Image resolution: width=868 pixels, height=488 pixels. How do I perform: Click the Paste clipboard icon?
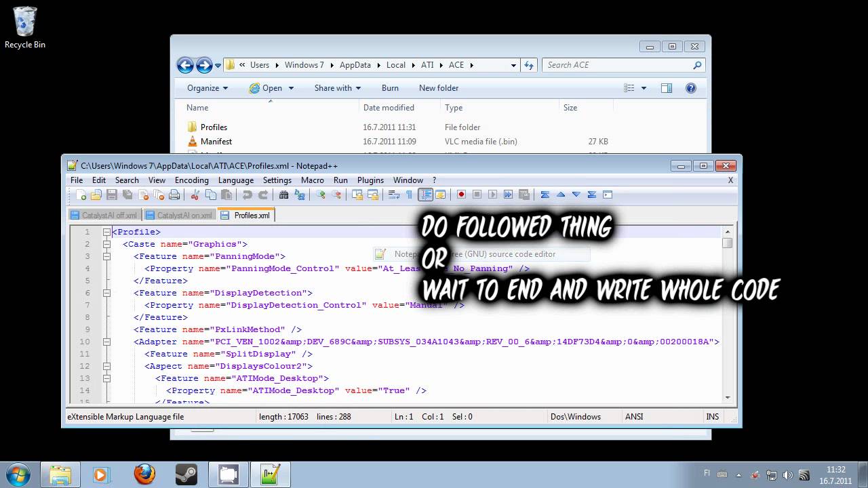(x=226, y=195)
